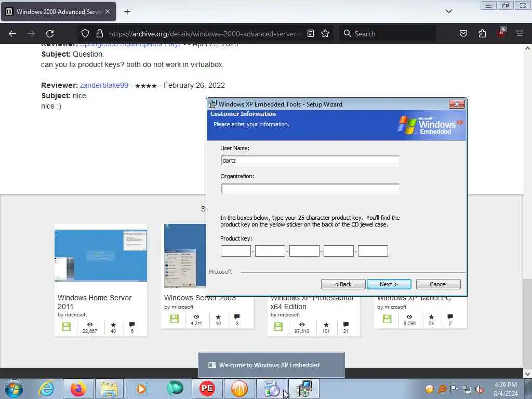Click software icon on XP Tablet PC card
The width and height of the screenshot is (532, 399).
pos(387,319)
